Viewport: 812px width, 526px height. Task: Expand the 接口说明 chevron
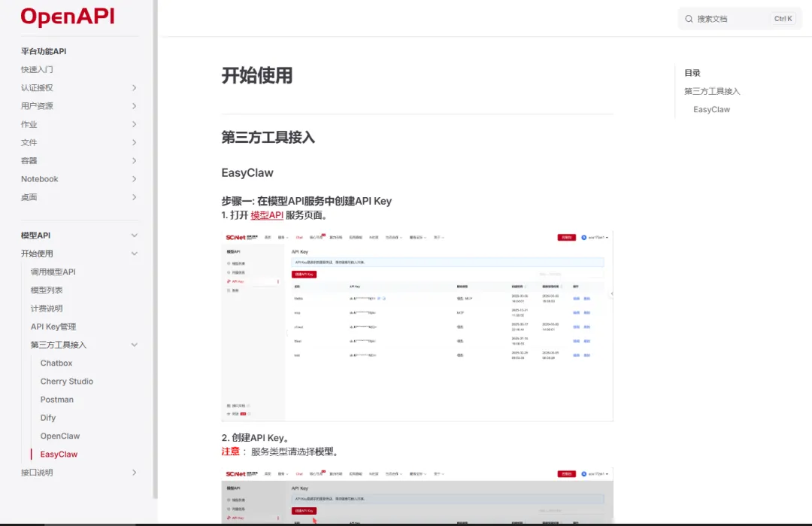tap(134, 473)
